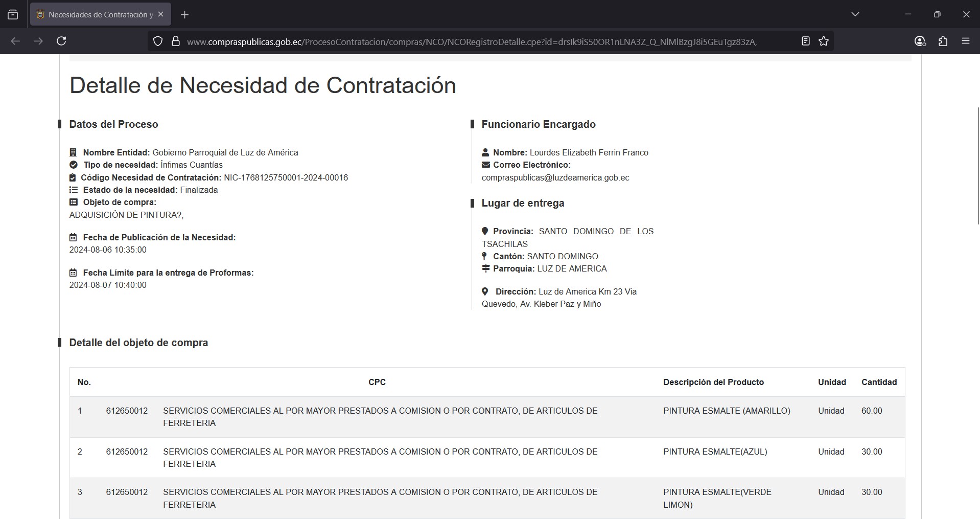The height and width of the screenshot is (519, 980).
Task: Click the site security padlock icon
Action: tap(176, 41)
